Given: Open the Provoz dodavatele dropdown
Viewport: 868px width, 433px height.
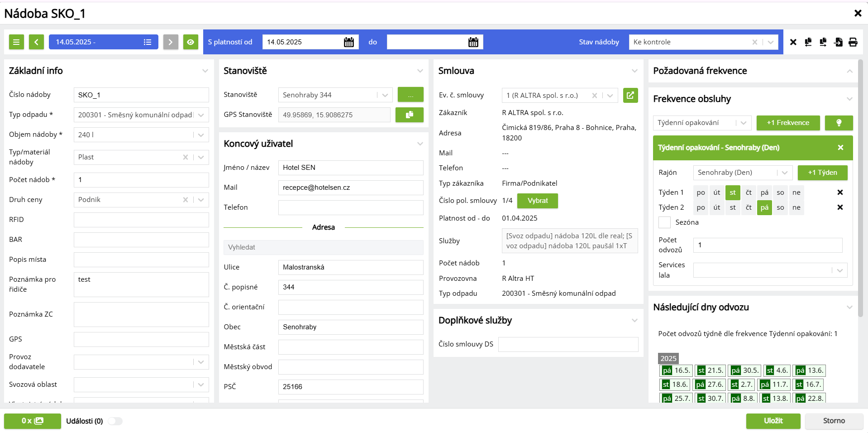Looking at the screenshot, I should [201, 362].
